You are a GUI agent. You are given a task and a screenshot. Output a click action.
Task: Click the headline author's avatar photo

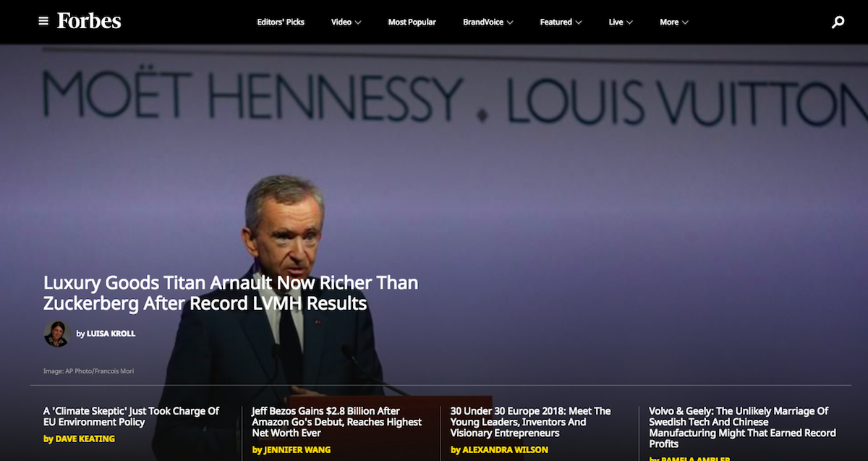(56, 334)
